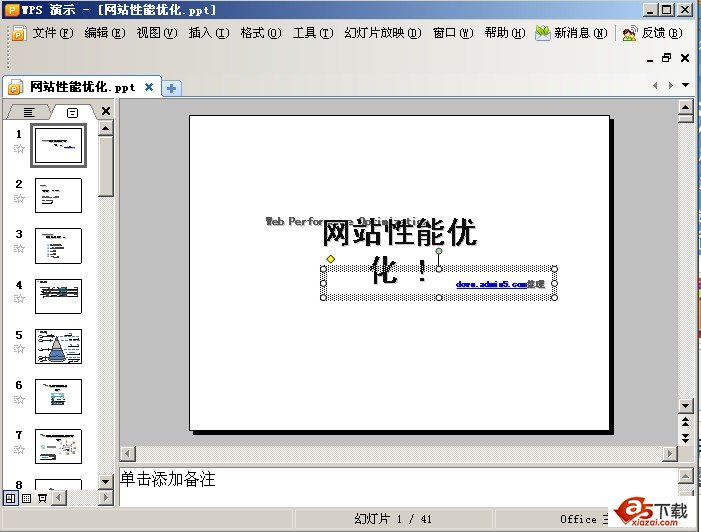Viewport: 701px width, 532px height.
Task: Close the inner document window
Action: (684, 58)
